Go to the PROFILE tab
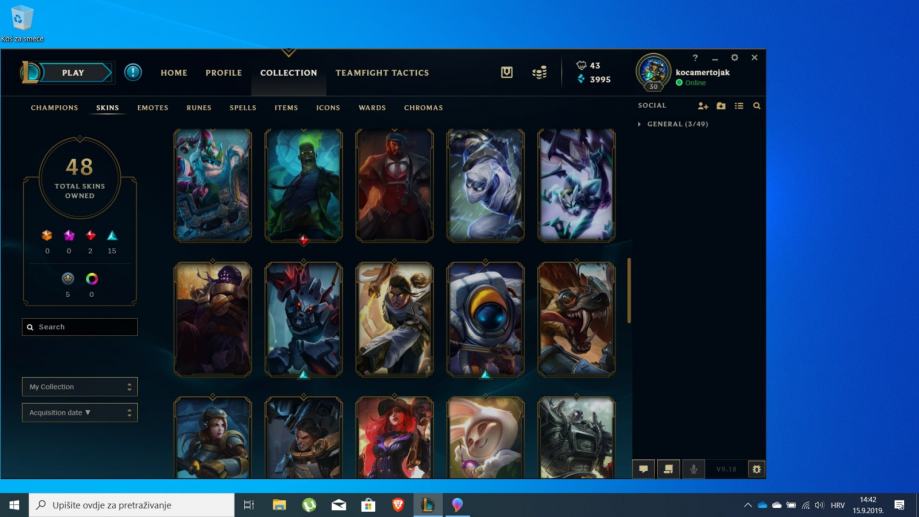919x517 pixels. [223, 73]
